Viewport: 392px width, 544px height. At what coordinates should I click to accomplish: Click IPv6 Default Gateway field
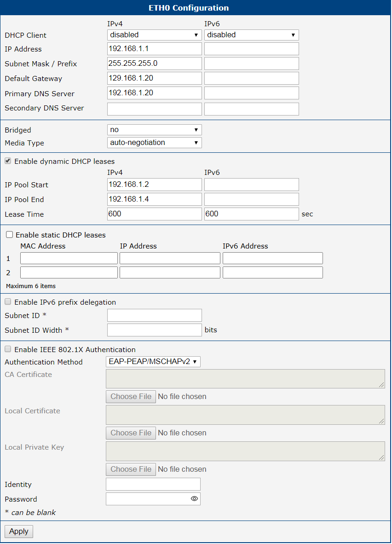pyautogui.click(x=252, y=78)
